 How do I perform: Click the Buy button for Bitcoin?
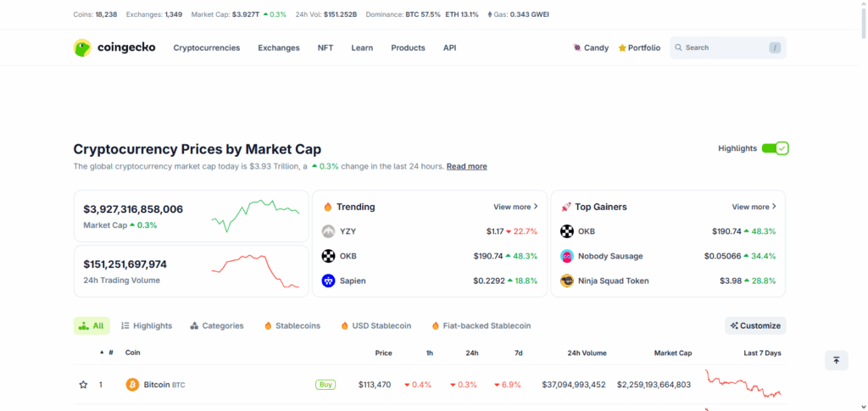pyautogui.click(x=325, y=385)
